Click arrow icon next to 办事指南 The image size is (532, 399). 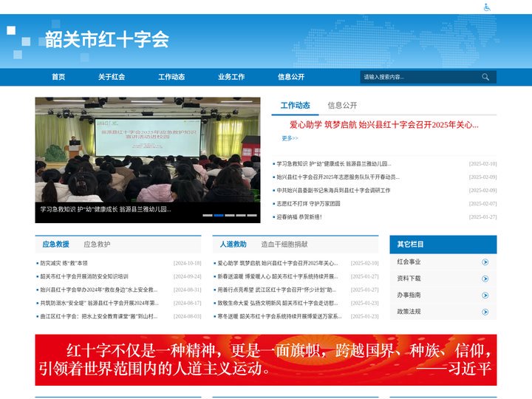485,295
